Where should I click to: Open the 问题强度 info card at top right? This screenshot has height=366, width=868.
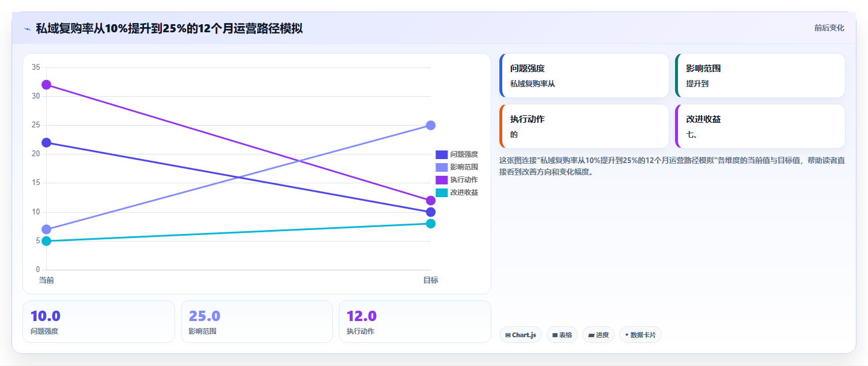pos(584,76)
